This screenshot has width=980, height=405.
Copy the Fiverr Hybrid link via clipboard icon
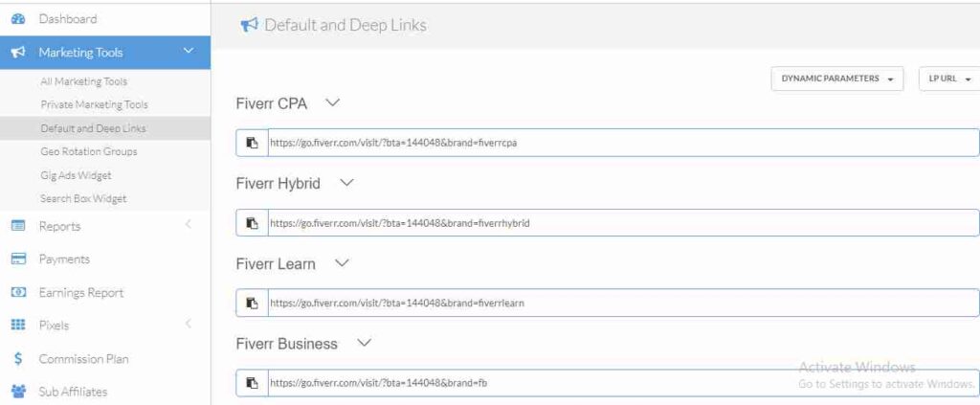click(252, 222)
